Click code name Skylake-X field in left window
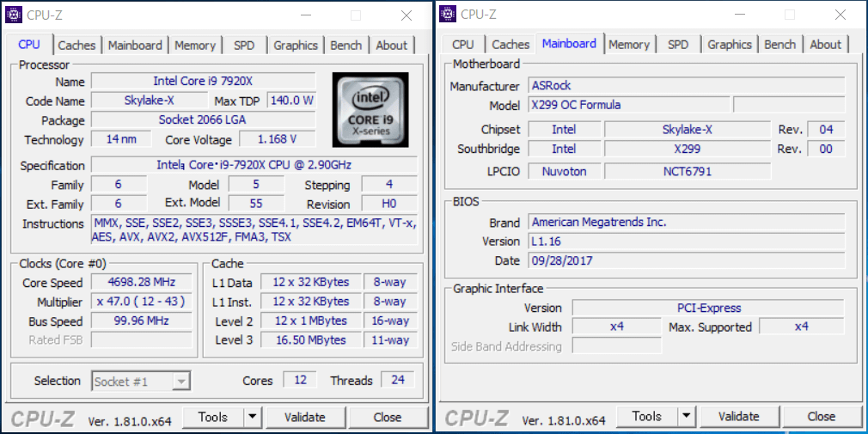 click(x=150, y=101)
